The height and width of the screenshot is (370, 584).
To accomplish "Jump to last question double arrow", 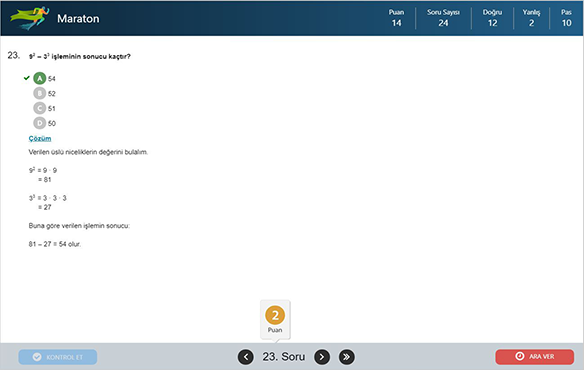I will point(346,357).
